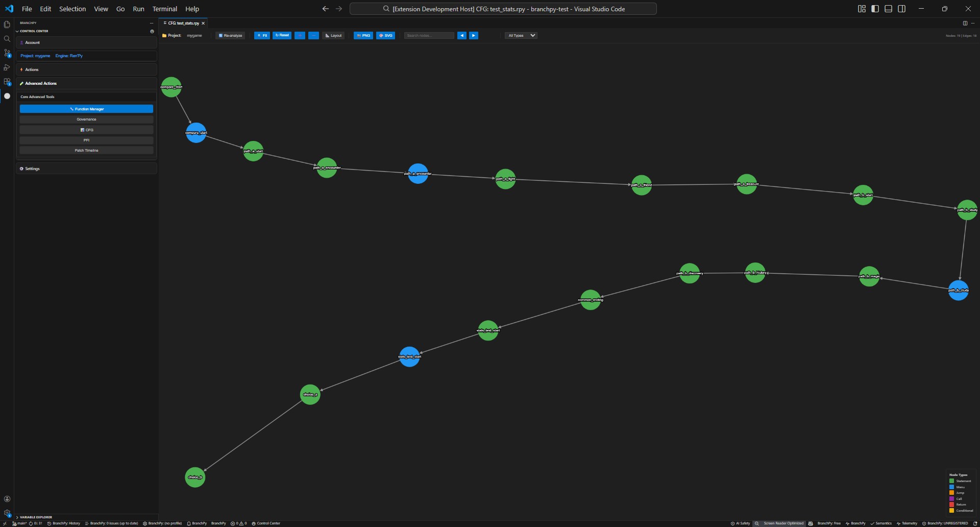Expand the Variable Explorer section
The height and width of the screenshot is (527, 980).
[17, 517]
